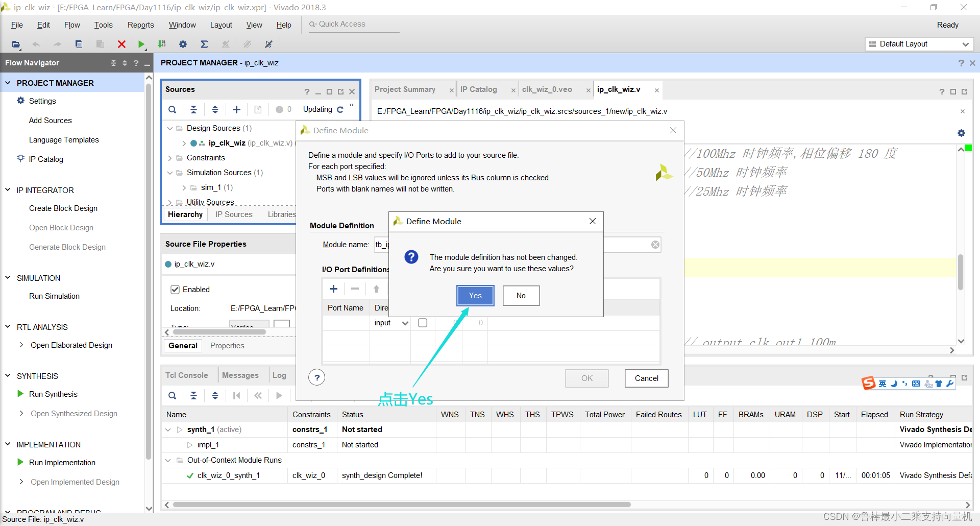980x526 pixels.
Task: Expand ip_clk_wiz source node
Action: (x=184, y=143)
